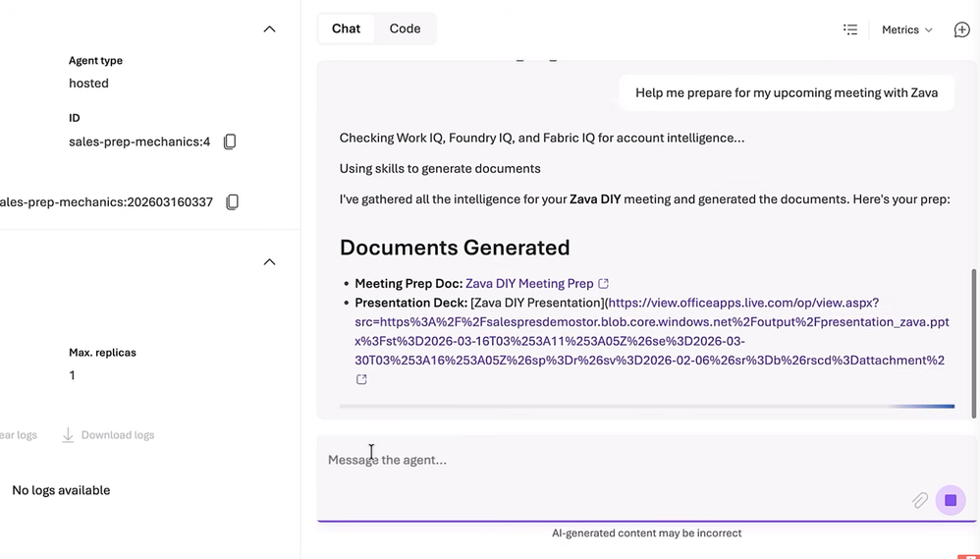Collapse the Agent type details section
This screenshot has height=559, width=980.
[269, 29]
